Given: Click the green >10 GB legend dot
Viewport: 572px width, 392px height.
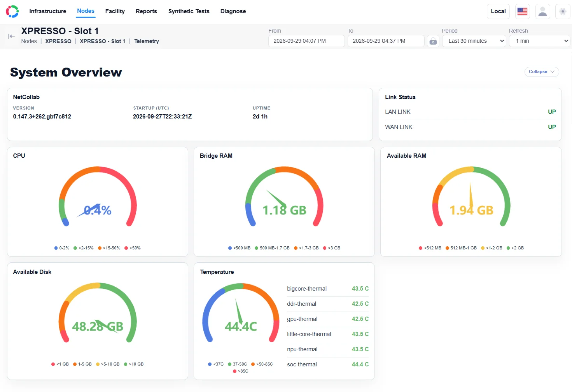Looking at the screenshot, I should tap(126, 364).
